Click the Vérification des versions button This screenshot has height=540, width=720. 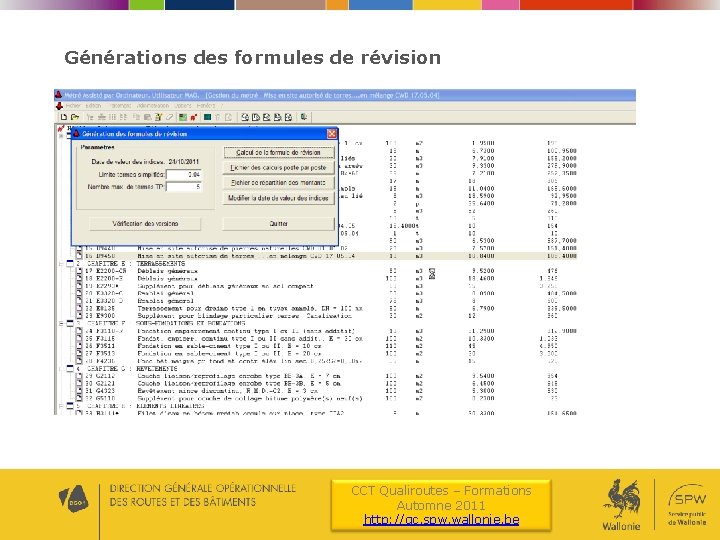(x=145, y=224)
